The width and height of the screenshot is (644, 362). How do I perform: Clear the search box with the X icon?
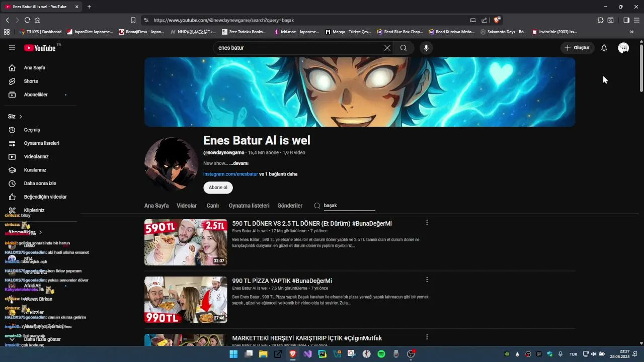coord(387,48)
